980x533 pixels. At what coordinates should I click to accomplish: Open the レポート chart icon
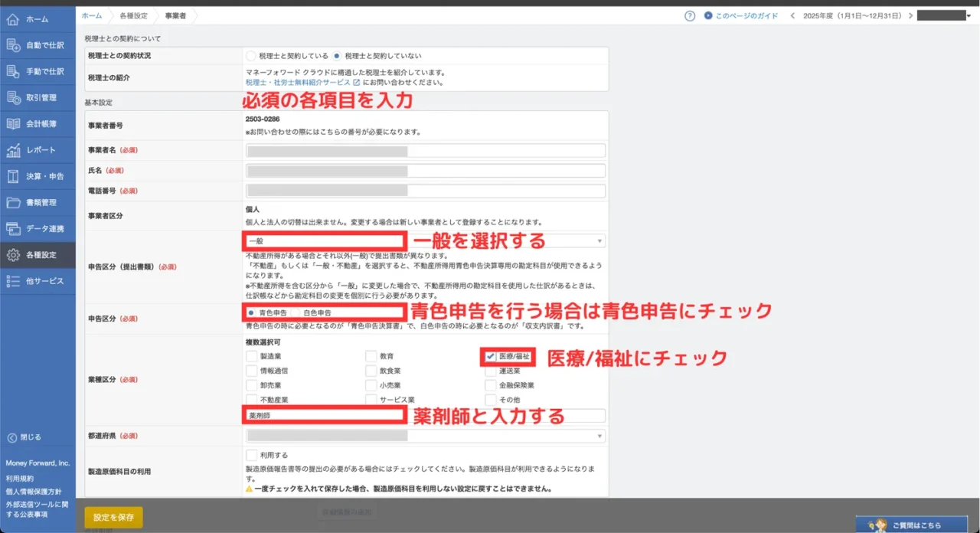point(13,150)
